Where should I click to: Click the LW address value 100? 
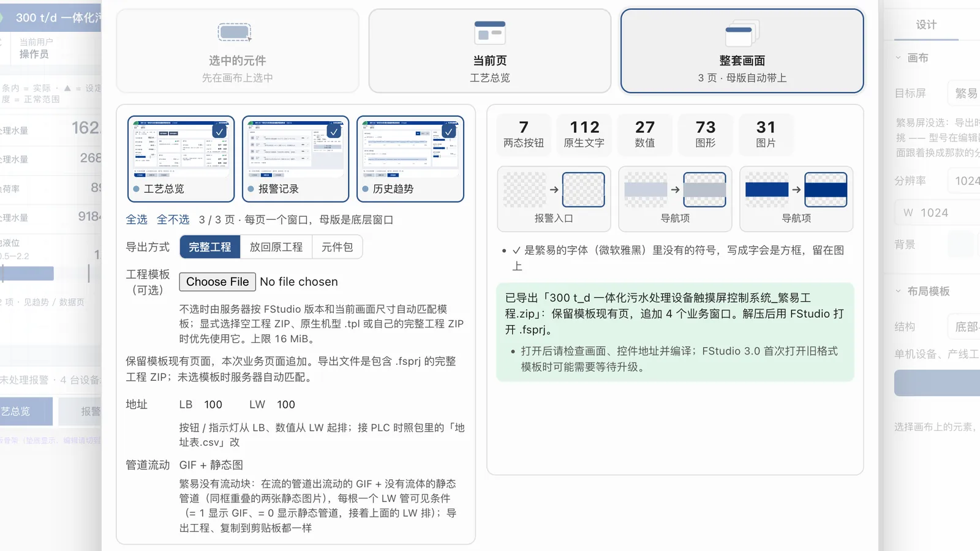pos(286,405)
